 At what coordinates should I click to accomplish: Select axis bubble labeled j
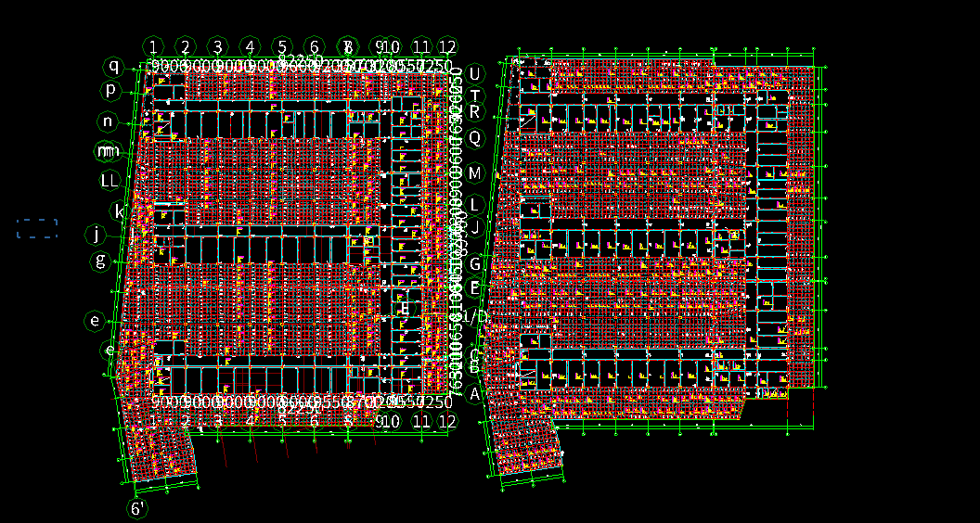(96, 235)
